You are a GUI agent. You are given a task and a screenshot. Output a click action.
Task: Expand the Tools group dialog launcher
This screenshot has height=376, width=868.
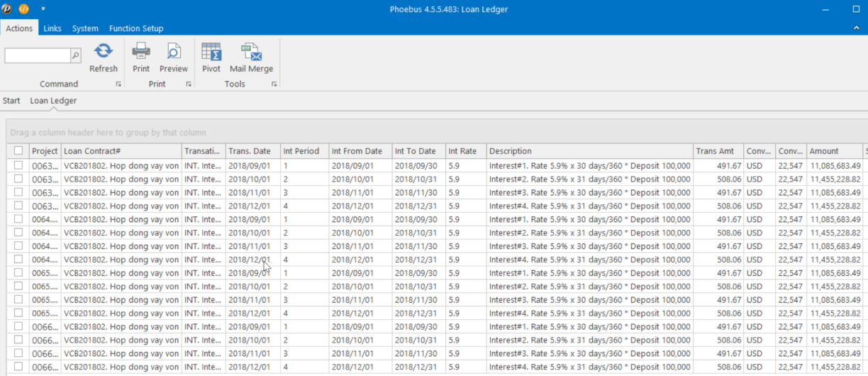(274, 84)
